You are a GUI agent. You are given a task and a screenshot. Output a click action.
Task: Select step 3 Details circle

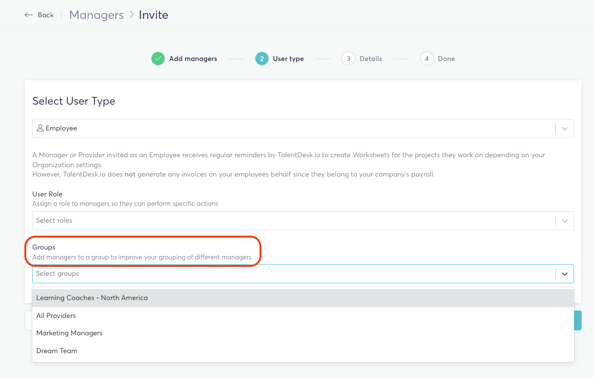tap(348, 59)
